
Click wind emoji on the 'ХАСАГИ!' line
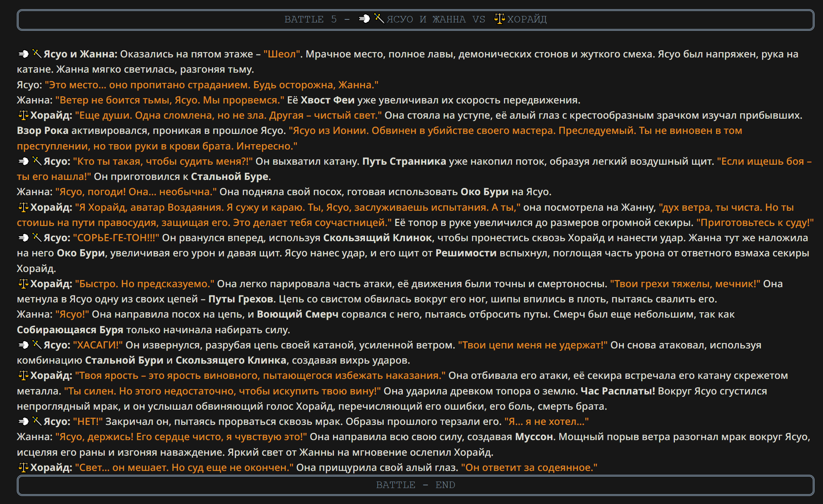coord(23,345)
